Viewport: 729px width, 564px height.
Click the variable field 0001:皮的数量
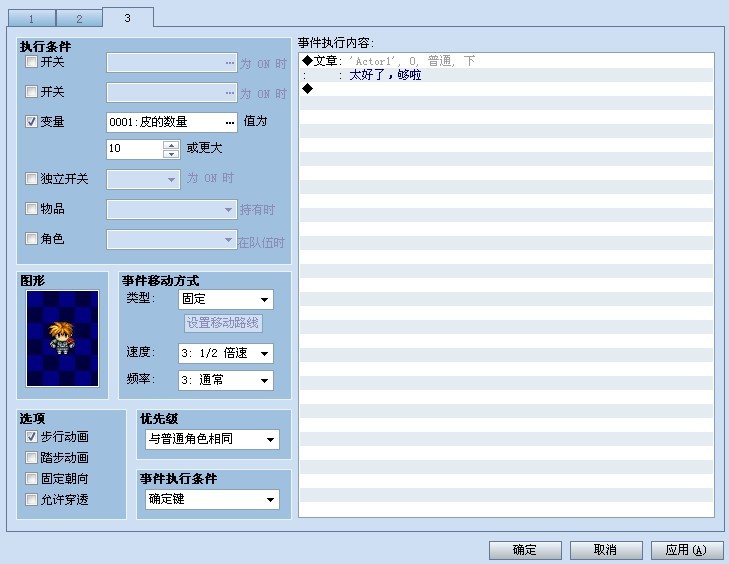[172, 122]
